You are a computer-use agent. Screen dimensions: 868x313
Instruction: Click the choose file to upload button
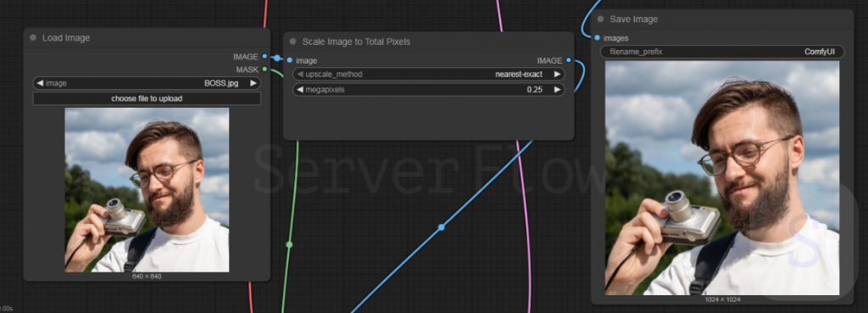click(147, 98)
